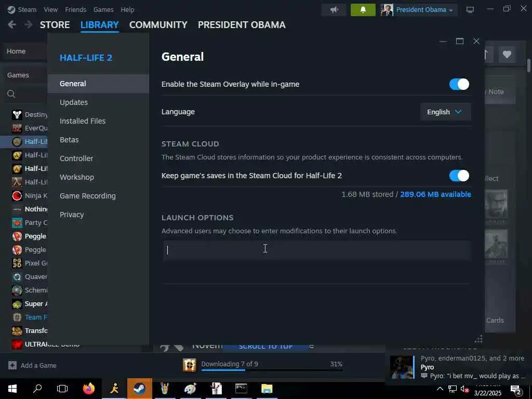This screenshot has width=532, height=399.
Task: Select the Pixel G game icon
Action: click(x=17, y=263)
